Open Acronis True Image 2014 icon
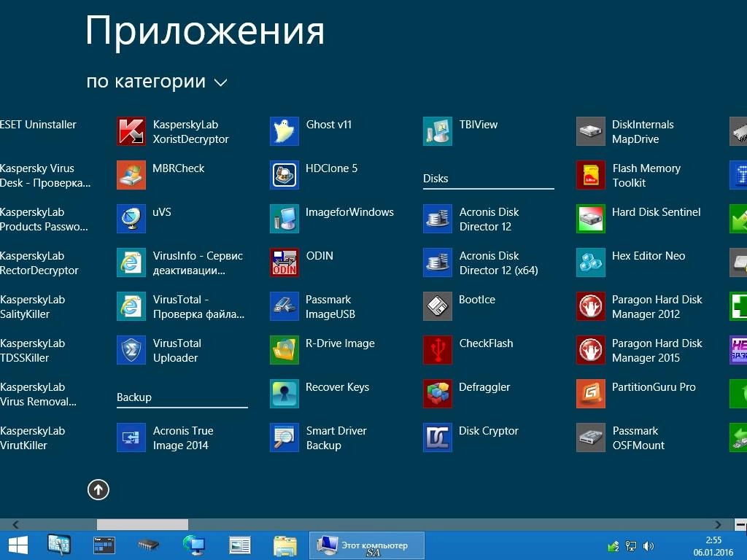 [131, 437]
